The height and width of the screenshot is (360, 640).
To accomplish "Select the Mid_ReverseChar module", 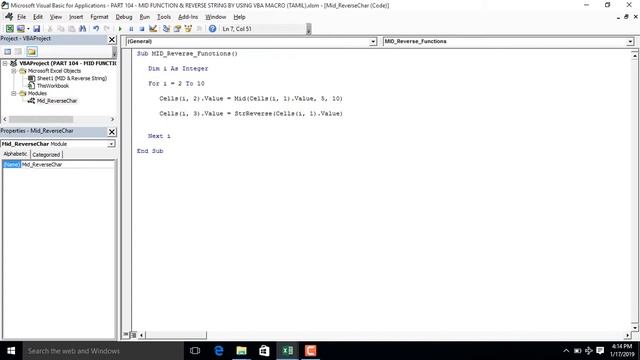I will tap(57, 101).
